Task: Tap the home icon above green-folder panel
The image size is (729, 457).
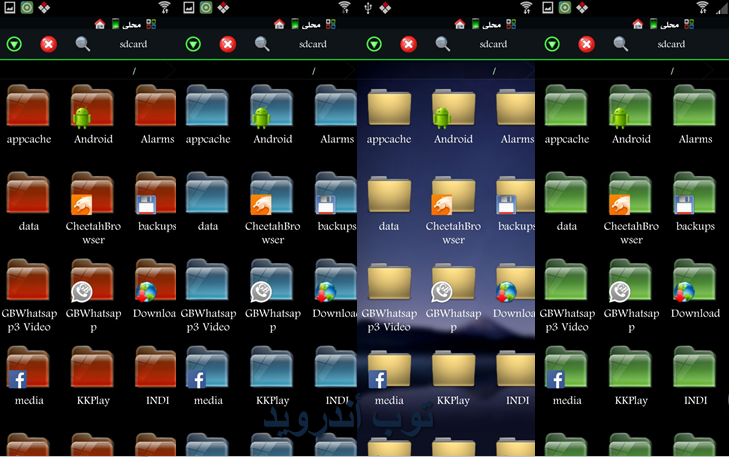Action: [x=637, y=24]
